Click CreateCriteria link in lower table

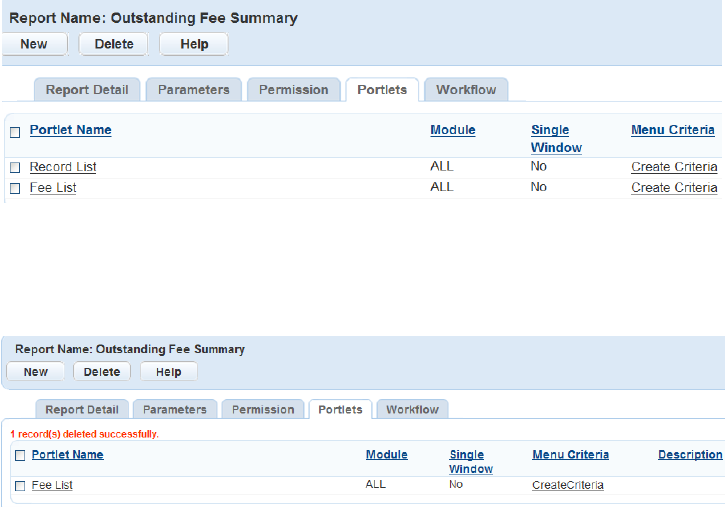click(567, 485)
